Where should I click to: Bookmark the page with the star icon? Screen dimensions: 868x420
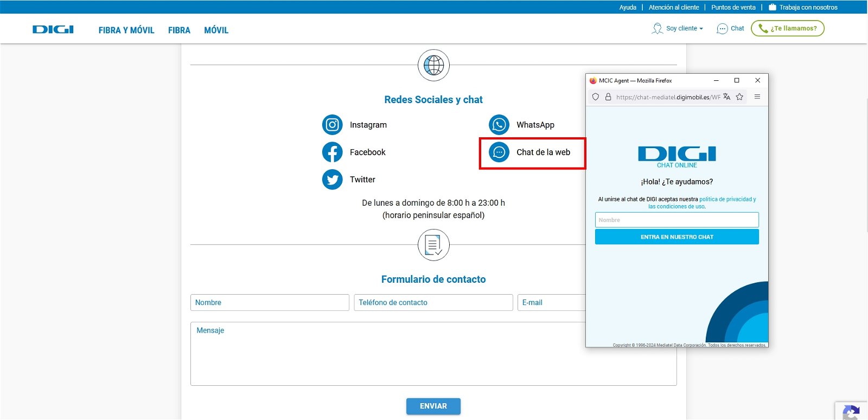coord(739,97)
